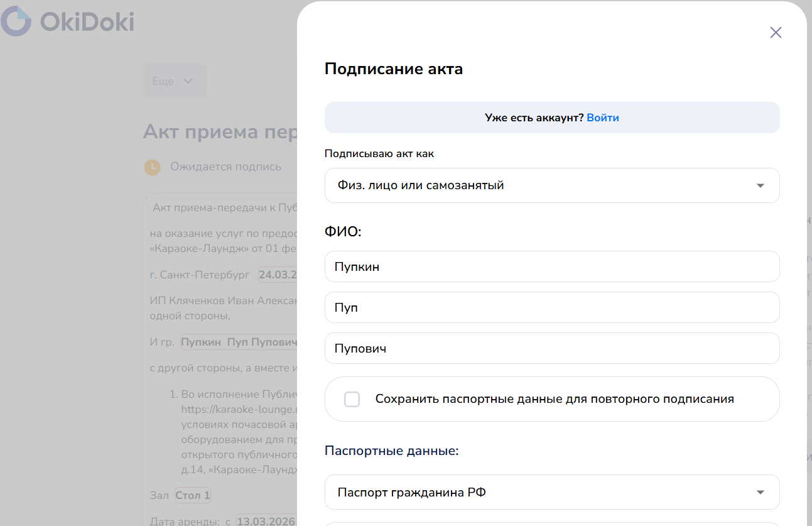The height and width of the screenshot is (526, 812).
Task: Click the OkiDoki circular logo icon
Action: [x=16, y=21]
